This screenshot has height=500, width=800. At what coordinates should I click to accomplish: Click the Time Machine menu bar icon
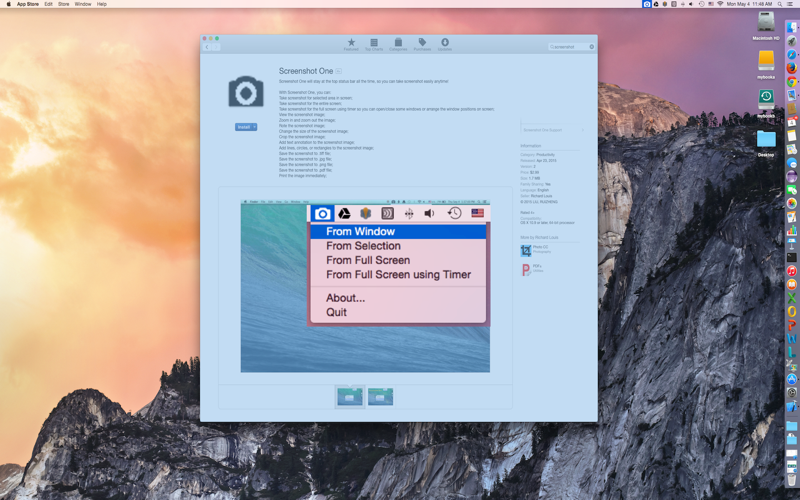point(701,4)
